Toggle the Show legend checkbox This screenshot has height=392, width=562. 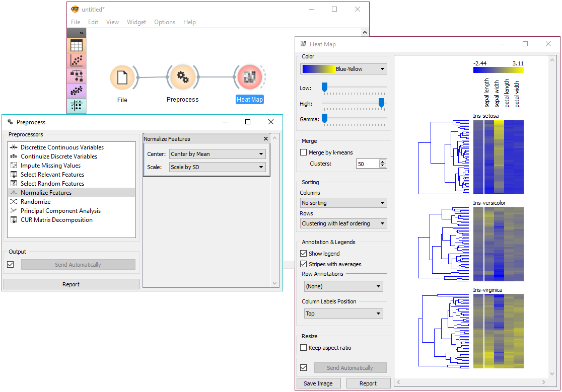303,254
